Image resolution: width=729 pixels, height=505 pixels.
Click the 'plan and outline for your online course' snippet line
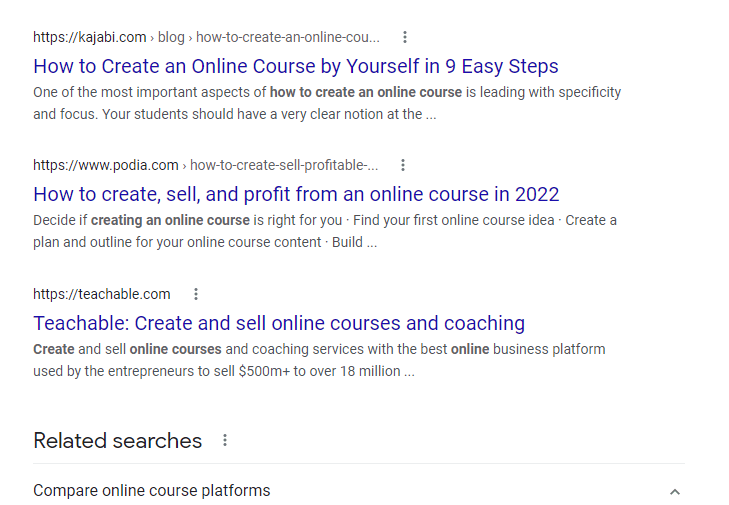tap(205, 242)
